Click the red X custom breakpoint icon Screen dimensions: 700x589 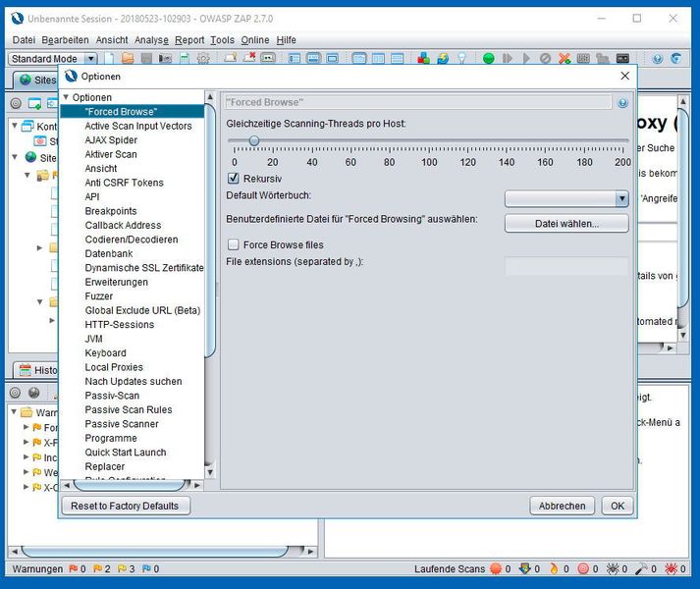pyautogui.click(x=565, y=59)
